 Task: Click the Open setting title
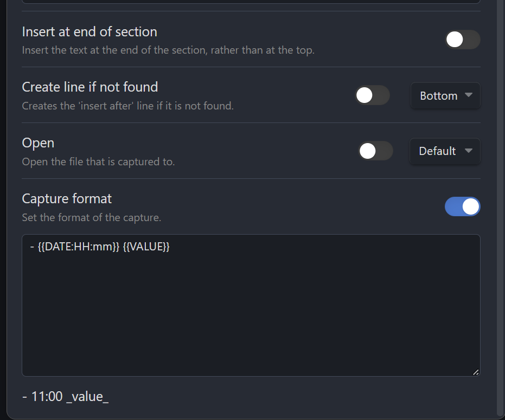37,143
